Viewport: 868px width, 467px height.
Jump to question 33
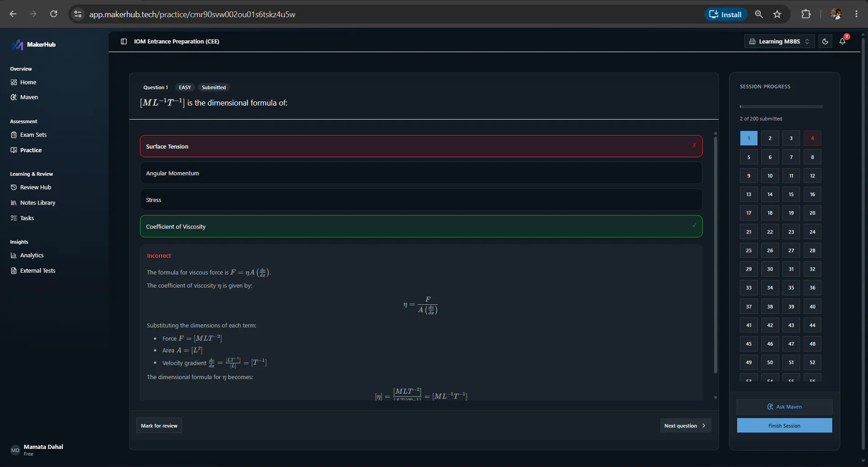coord(748,288)
